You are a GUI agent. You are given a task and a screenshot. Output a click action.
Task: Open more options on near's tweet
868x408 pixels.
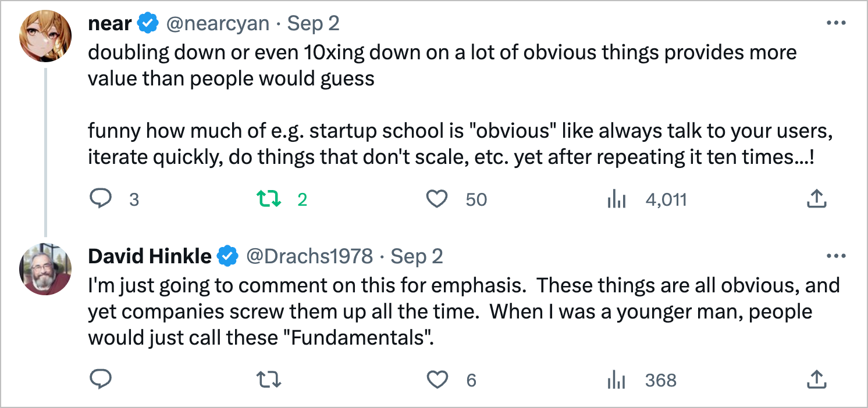836,23
